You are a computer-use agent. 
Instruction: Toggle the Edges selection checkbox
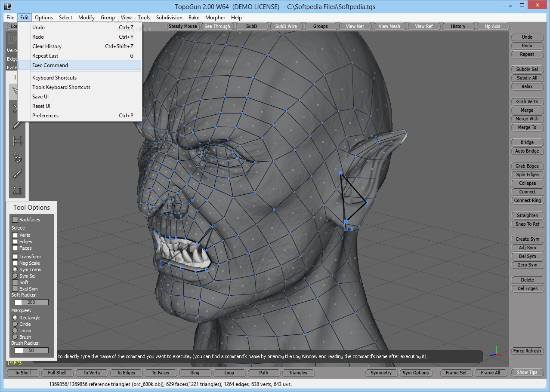click(x=15, y=242)
